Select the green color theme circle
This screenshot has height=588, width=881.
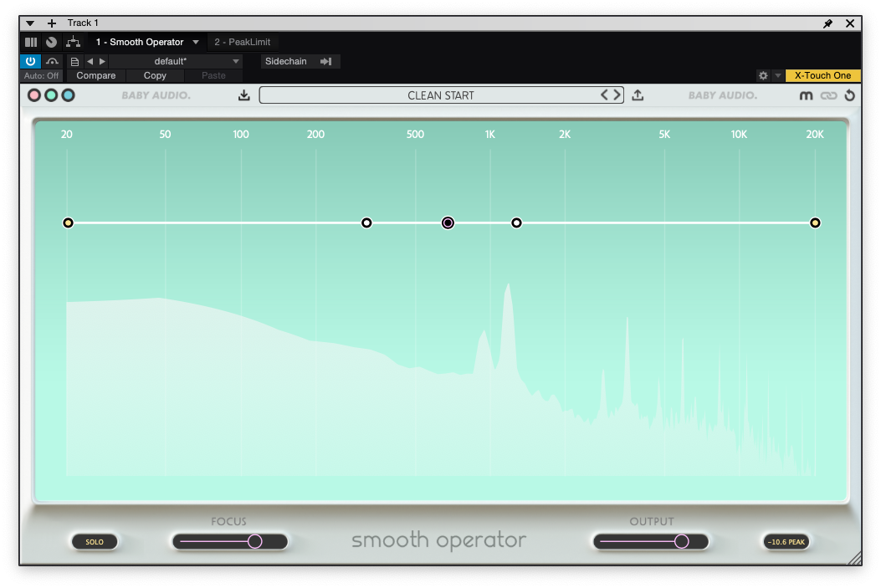(x=51, y=95)
